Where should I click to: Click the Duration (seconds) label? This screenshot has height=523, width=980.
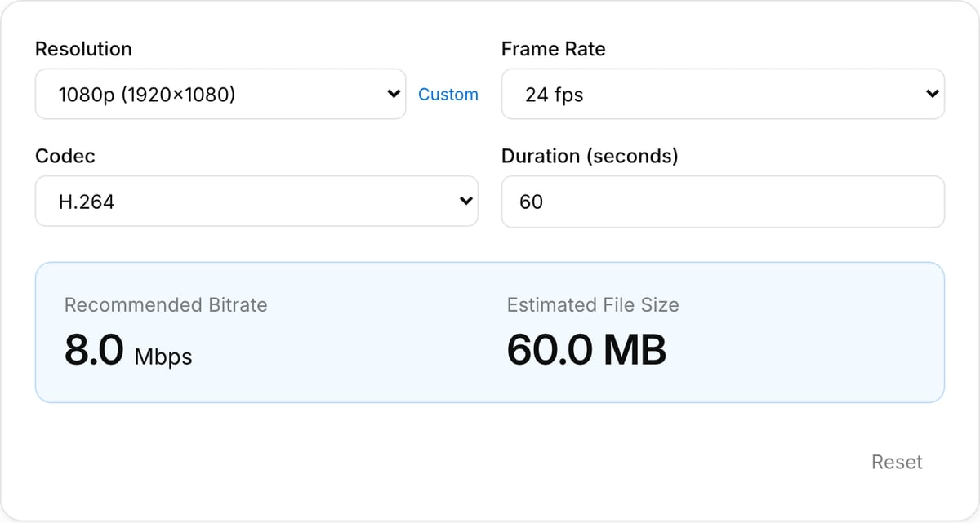click(590, 156)
